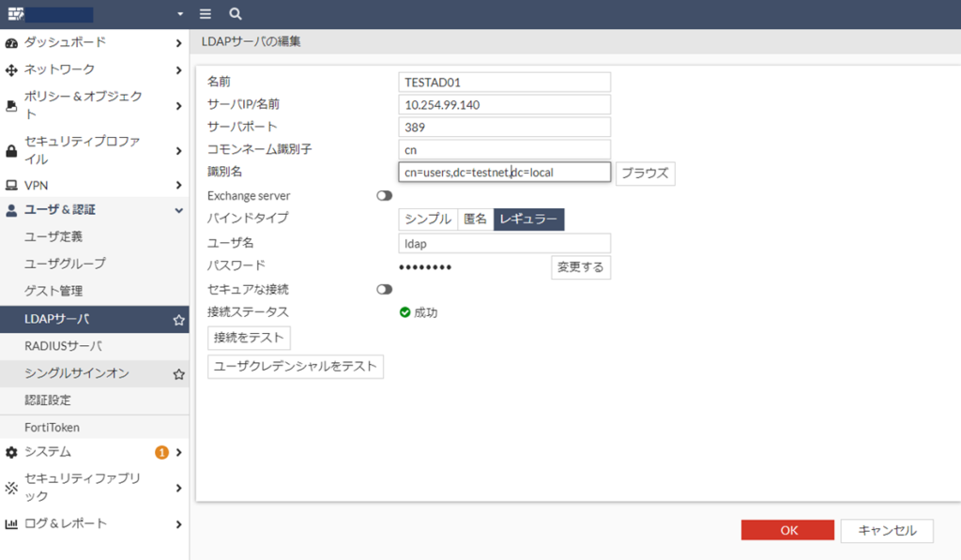The width and height of the screenshot is (961, 560).
Task: Click the 接続をテスト button
Action: coord(249,338)
